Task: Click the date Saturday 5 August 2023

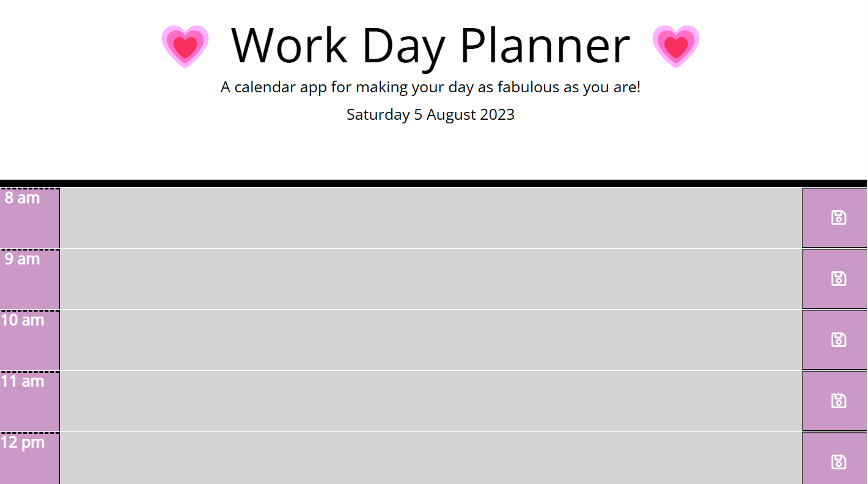Action: point(430,114)
